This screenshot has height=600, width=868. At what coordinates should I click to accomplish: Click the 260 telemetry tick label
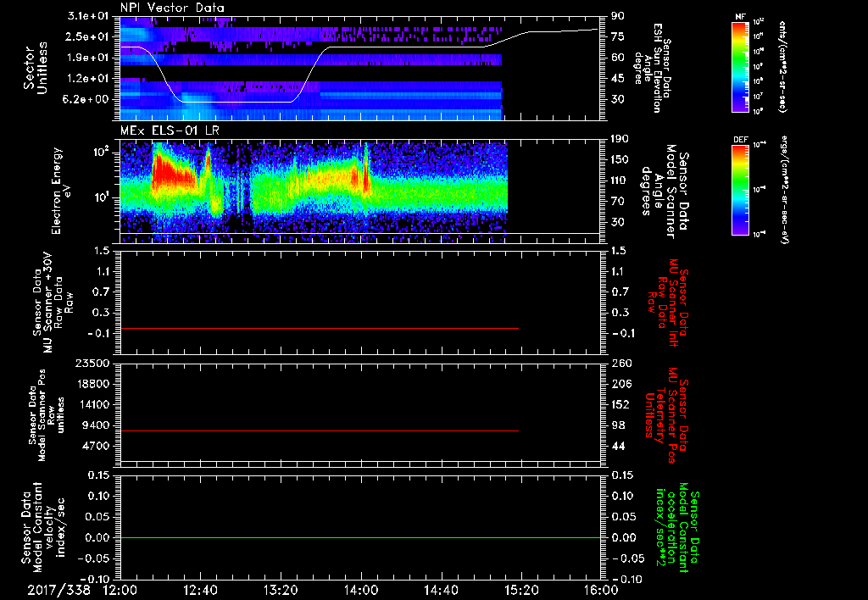[621, 363]
